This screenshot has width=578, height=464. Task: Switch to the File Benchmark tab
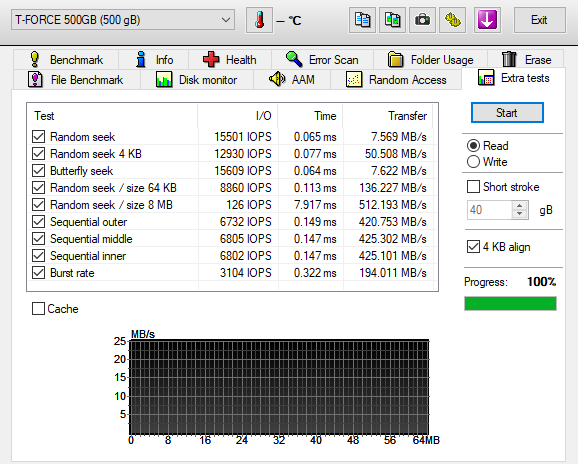(x=76, y=80)
